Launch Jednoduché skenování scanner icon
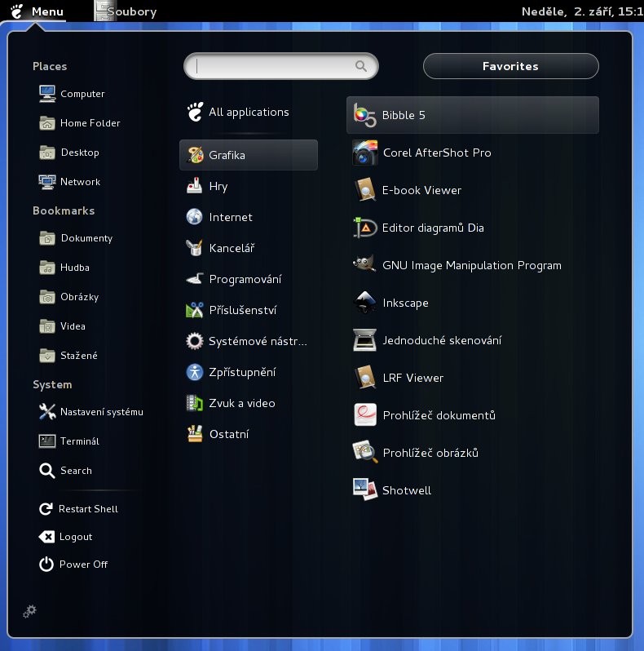644x651 pixels. [364, 340]
